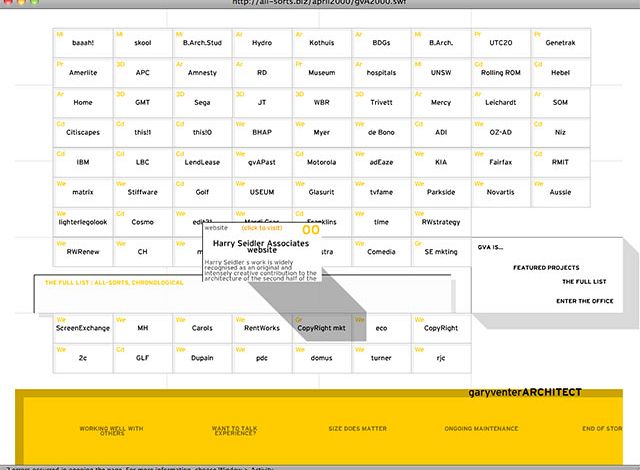Choose the Citiscapes project tile
The width and height of the screenshot is (640, 470).
coord(83,132)
